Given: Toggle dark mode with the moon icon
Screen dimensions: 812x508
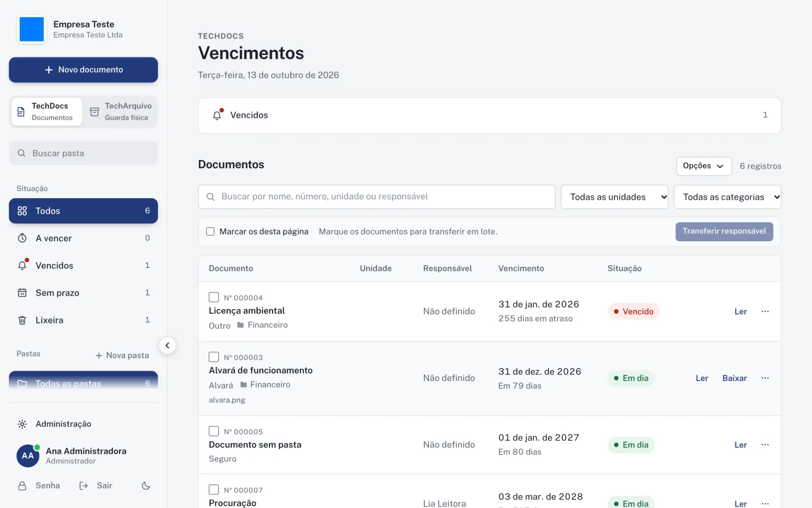Looking at the screenshot, I should 146,486.
